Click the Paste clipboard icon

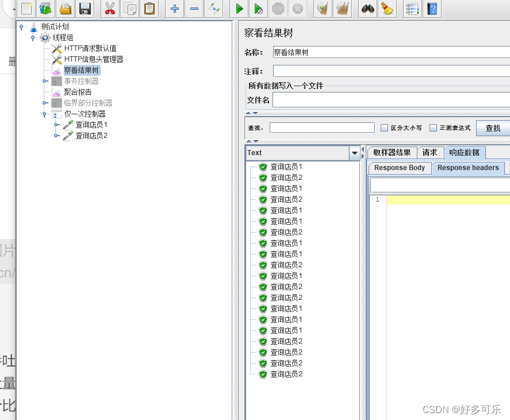(x=149, y=9)
